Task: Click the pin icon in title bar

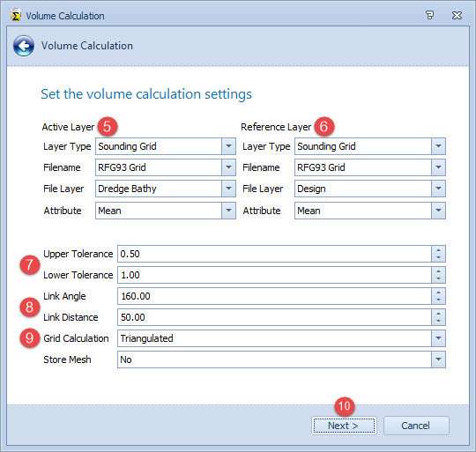Action: pos(429,15)
